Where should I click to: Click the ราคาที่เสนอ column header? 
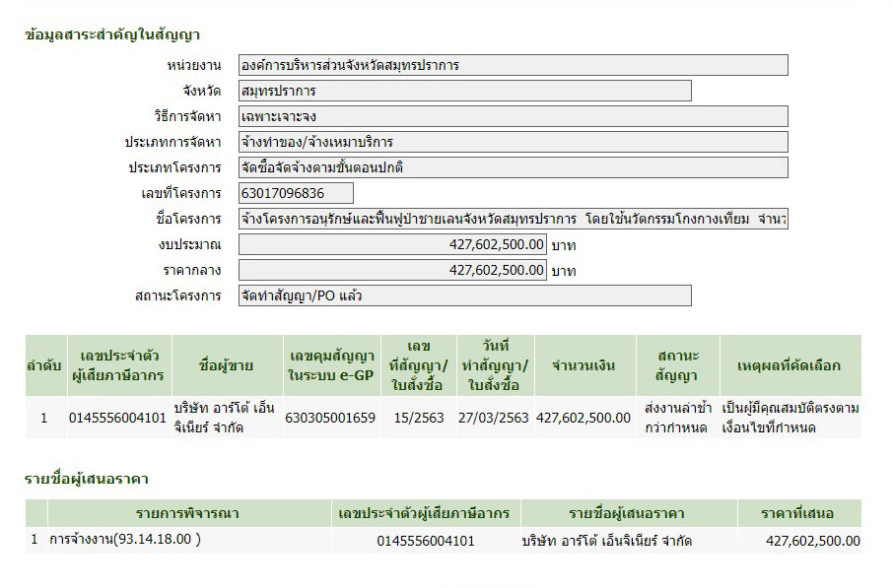point(797,513)
